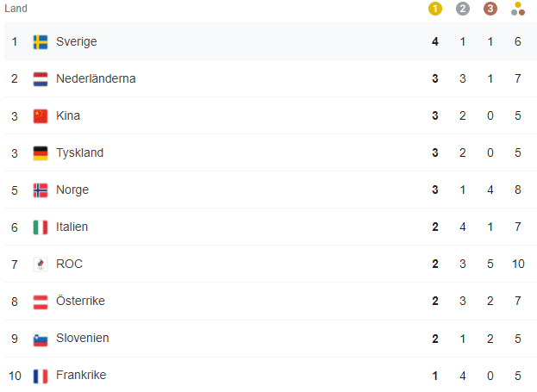Viewport: 537px width, 392px height.
Task: Click the silver medal column icon
Action: (x=463, y=9)
